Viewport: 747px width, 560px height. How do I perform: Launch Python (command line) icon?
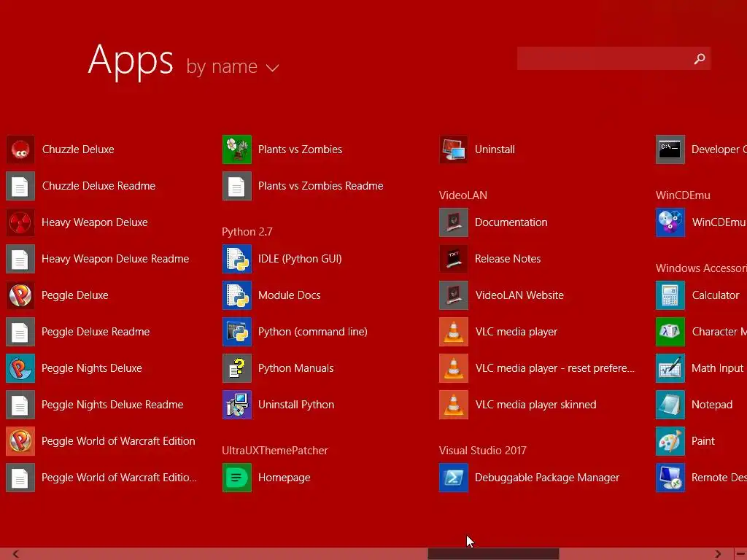pyautogui.click(x=237, y=332)
